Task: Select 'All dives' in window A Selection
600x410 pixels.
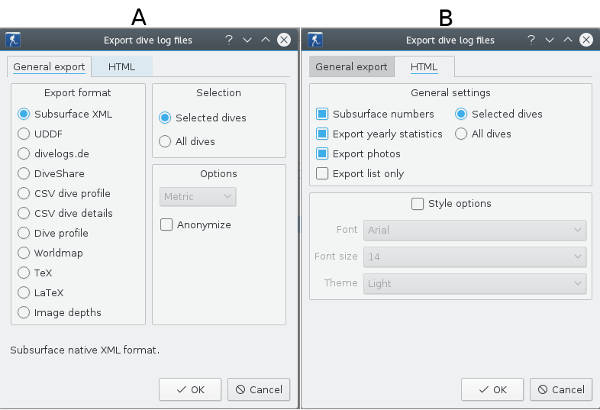Action: click(x=187, y=142)
